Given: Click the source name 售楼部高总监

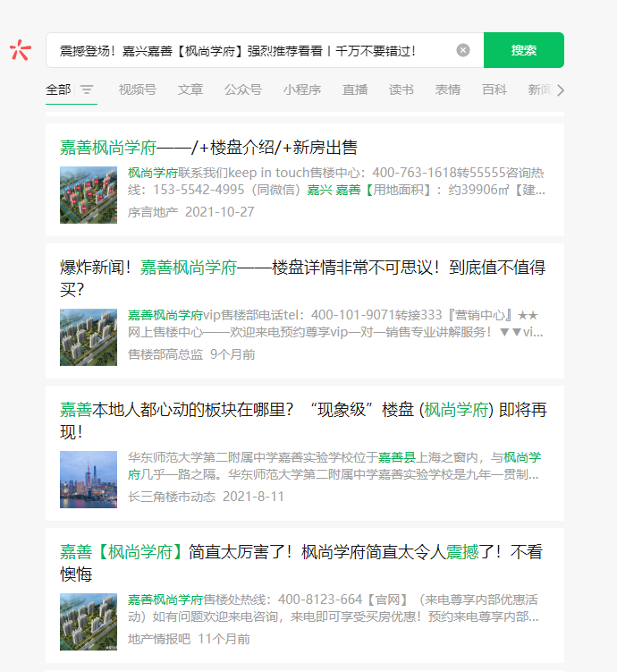Looking at the screenshot, I should tap(165, 354).
